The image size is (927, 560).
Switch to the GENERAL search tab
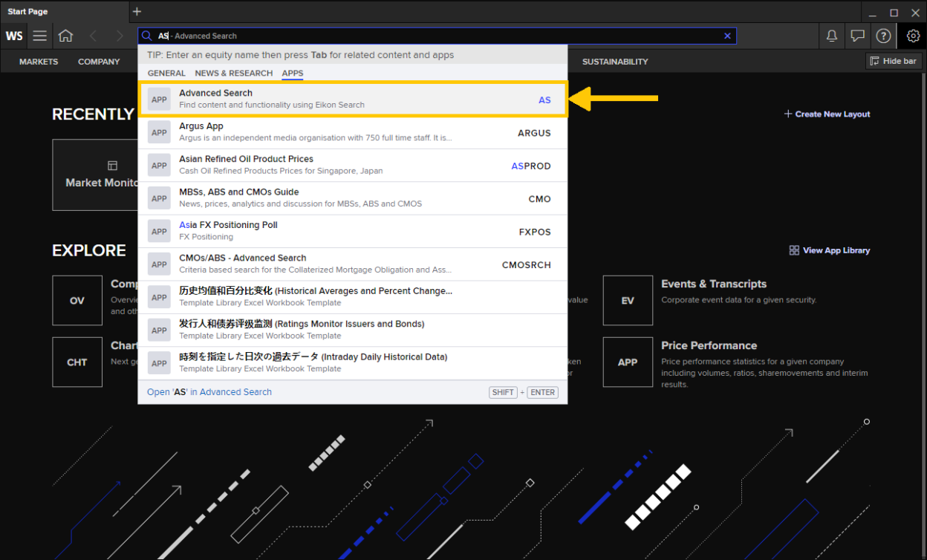tap(166, 73)
